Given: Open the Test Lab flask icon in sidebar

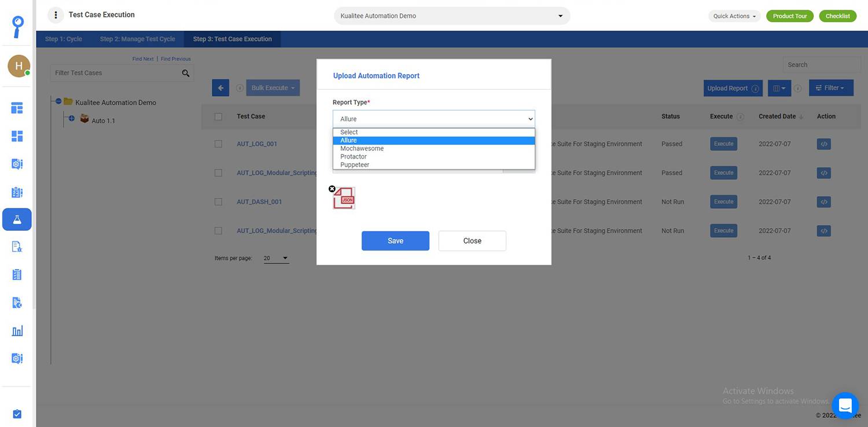Looking at the screenshot, I should (x=17, y=220).
